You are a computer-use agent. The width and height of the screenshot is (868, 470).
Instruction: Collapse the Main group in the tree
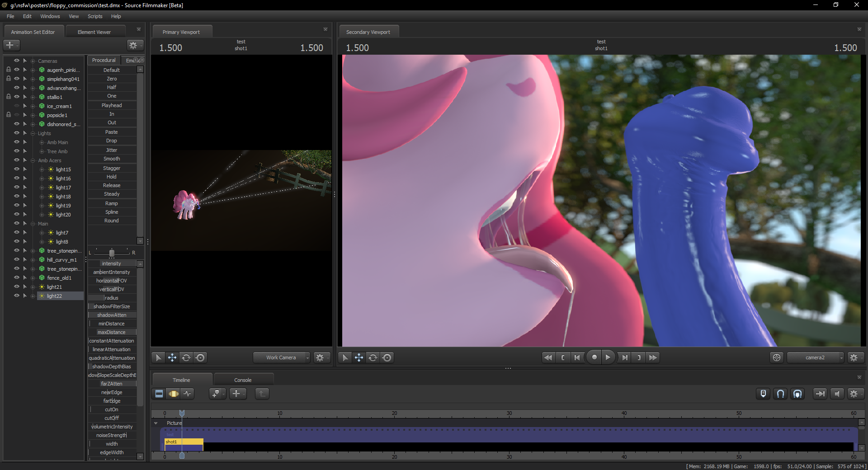pyautogui.click(x=33, y=224)
